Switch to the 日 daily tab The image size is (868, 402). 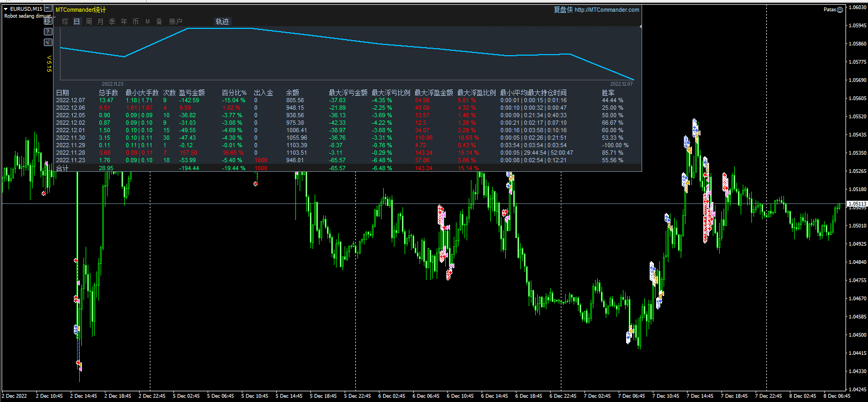[x=77, y=21]
